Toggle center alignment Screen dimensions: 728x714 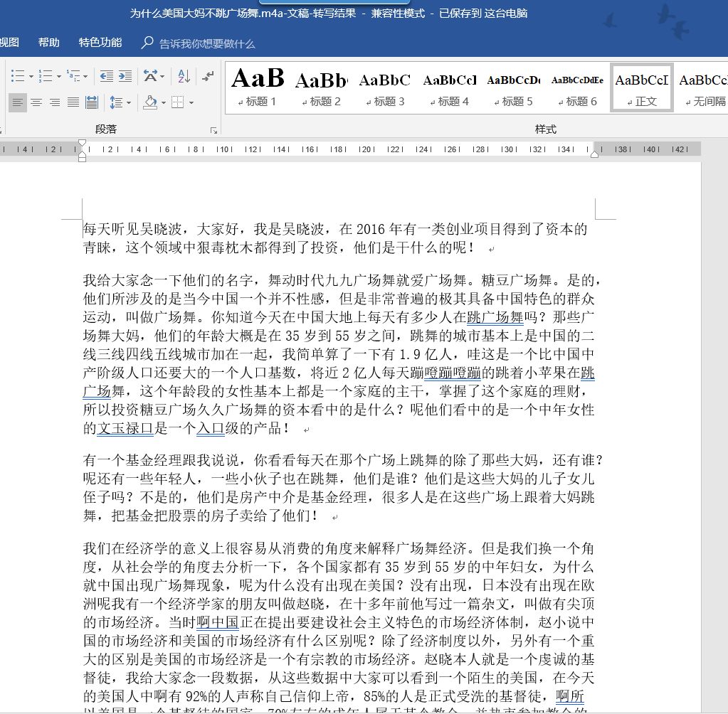(36, 103)
